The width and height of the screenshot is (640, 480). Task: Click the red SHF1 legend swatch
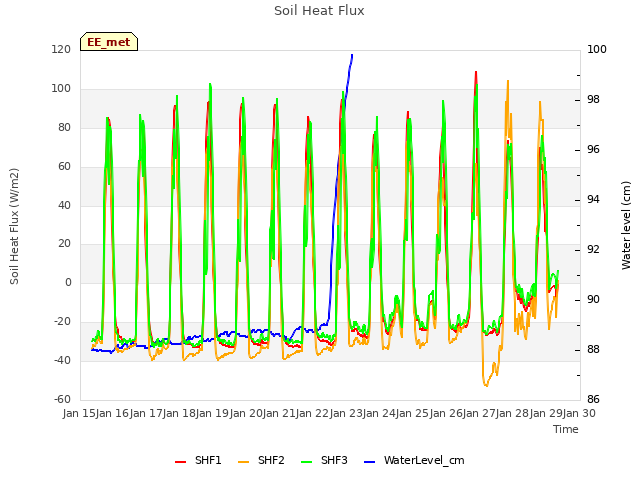coord(180,461)
